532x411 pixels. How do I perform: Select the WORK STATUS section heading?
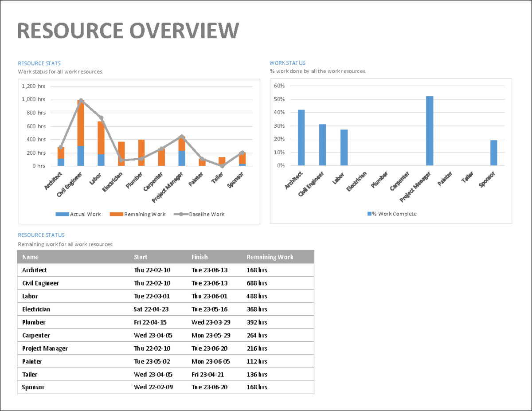tap(289, 63)
